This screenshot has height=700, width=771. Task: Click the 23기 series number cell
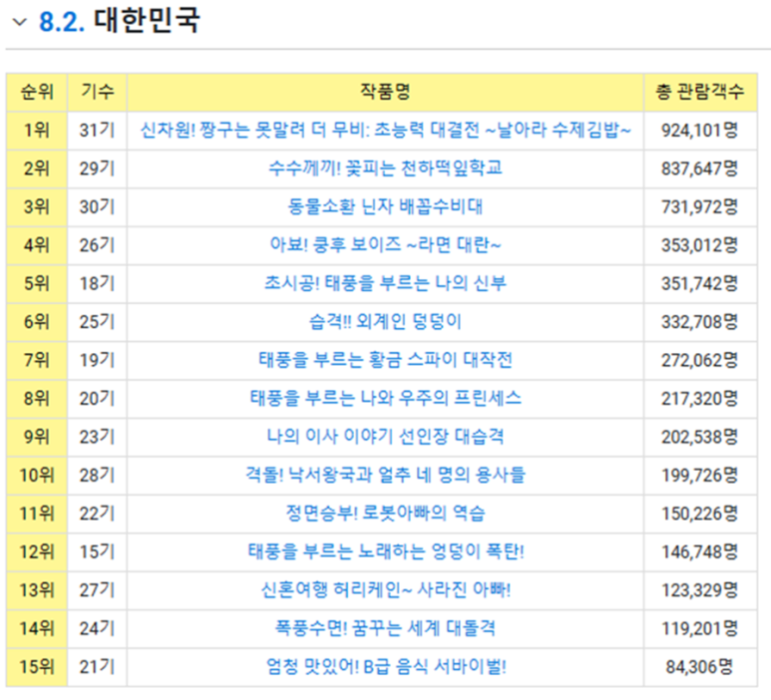[x=97, y=437]
